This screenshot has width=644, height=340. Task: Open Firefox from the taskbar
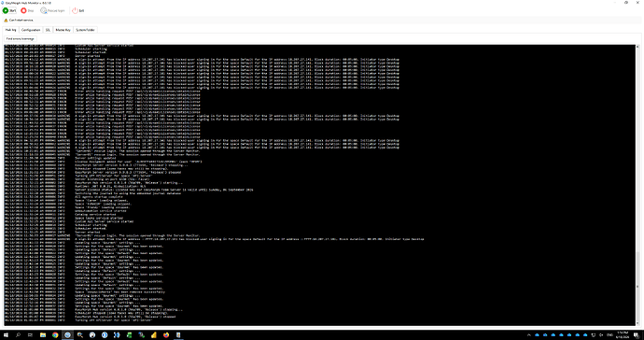pos(166,335)
